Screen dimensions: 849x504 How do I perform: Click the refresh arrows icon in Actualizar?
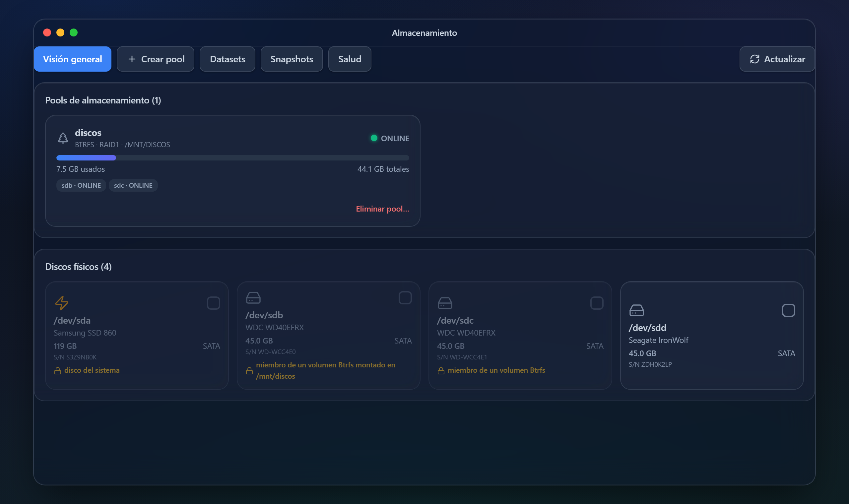click(x=754, y=59)
